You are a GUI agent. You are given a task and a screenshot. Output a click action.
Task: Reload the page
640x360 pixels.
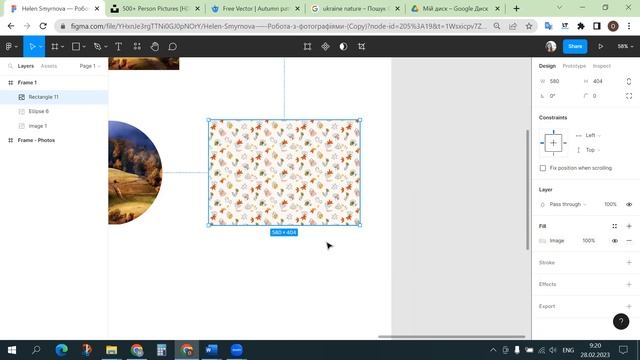pyautogui.click(x=43, y=26)
